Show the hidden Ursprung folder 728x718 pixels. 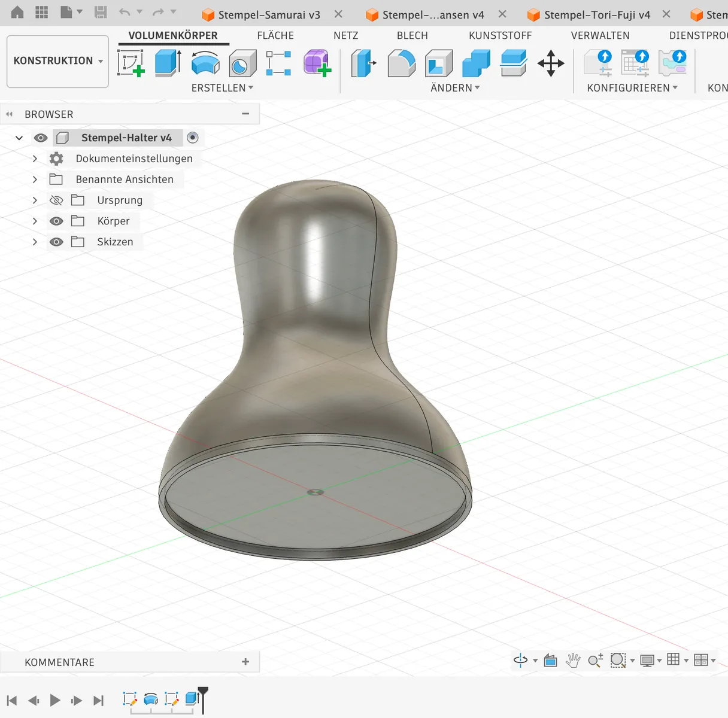click(56, 200)
